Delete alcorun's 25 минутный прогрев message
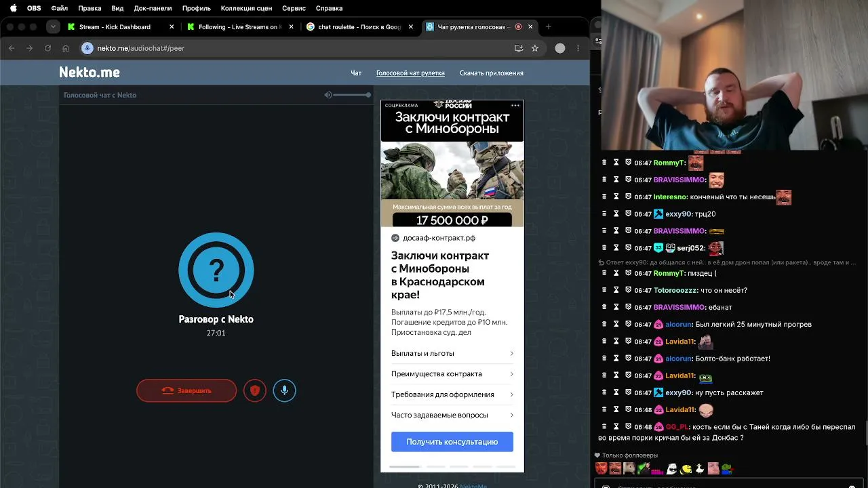 [x=604, y=324]
